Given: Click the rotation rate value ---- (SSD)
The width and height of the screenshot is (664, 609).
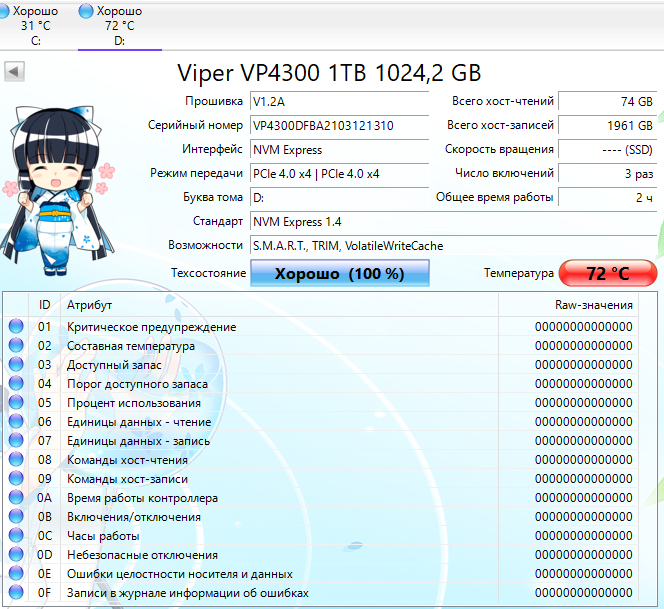Looking at the screenshot, I should point(607,150).
